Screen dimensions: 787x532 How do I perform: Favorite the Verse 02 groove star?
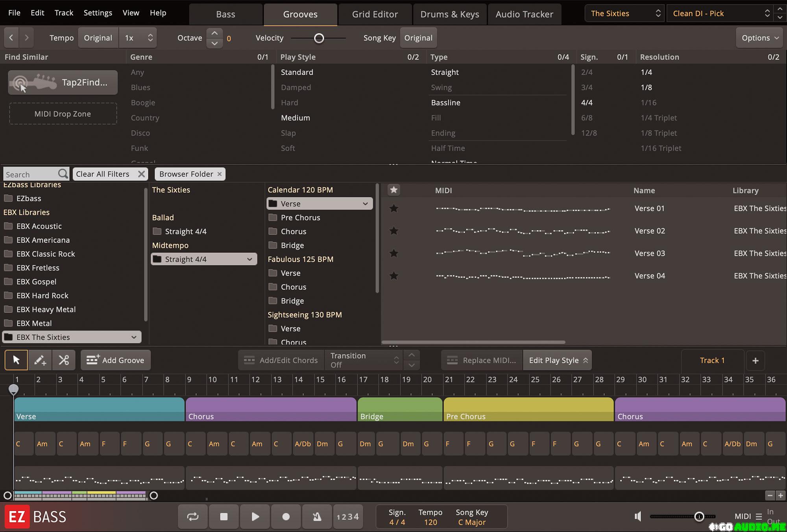tap(393, 231)
